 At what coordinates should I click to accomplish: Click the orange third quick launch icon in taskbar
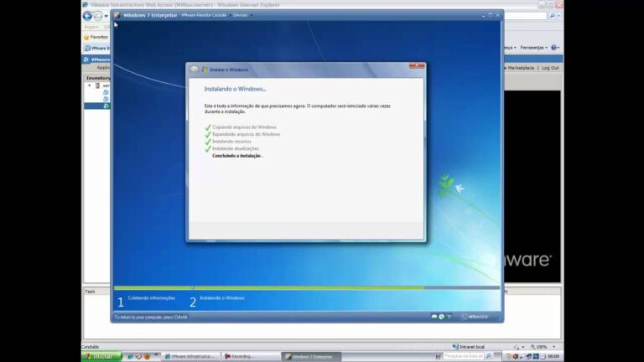click(x=147, y=357)
